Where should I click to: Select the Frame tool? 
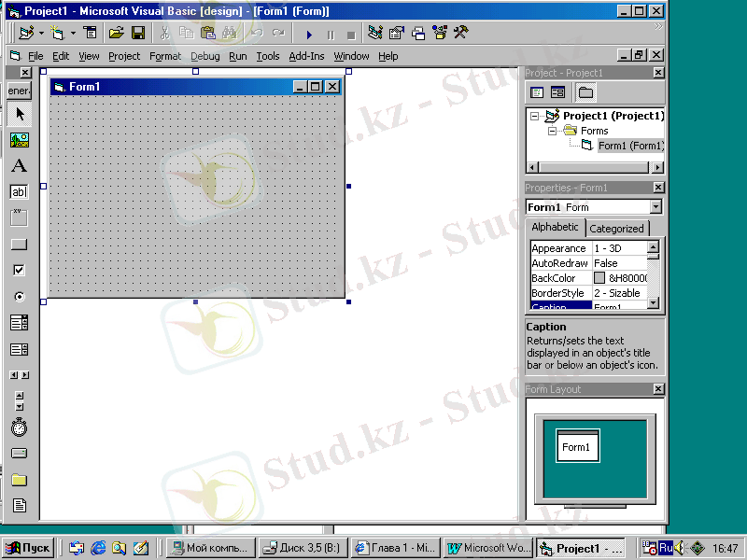coord(19,217)
